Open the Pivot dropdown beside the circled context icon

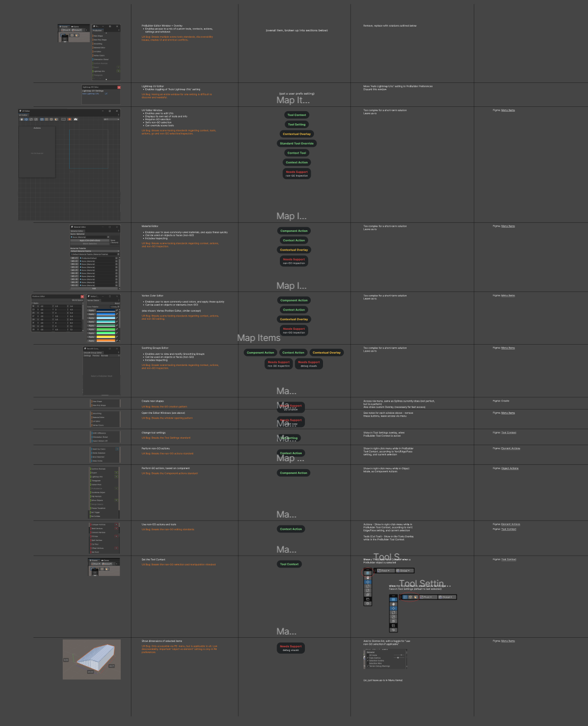tap(385, 571)
